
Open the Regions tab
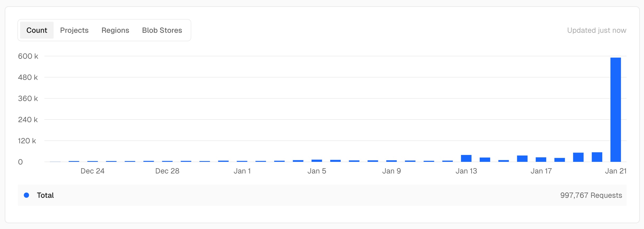coord(115,30)
